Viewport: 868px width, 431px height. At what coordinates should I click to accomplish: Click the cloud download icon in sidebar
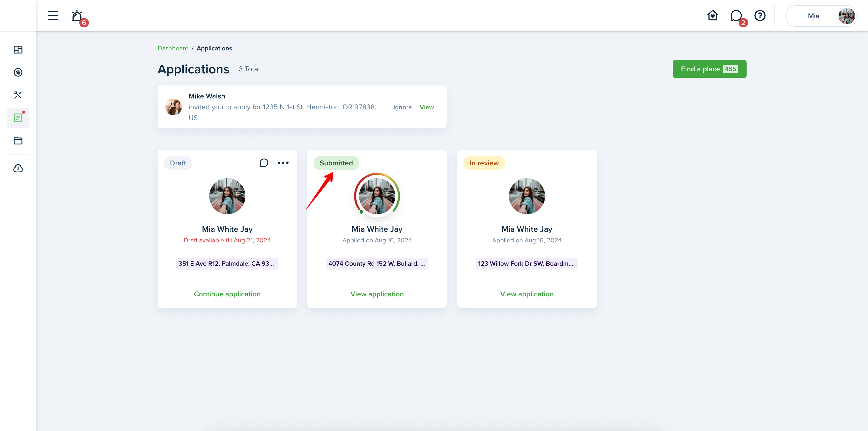tap(18, 168)
